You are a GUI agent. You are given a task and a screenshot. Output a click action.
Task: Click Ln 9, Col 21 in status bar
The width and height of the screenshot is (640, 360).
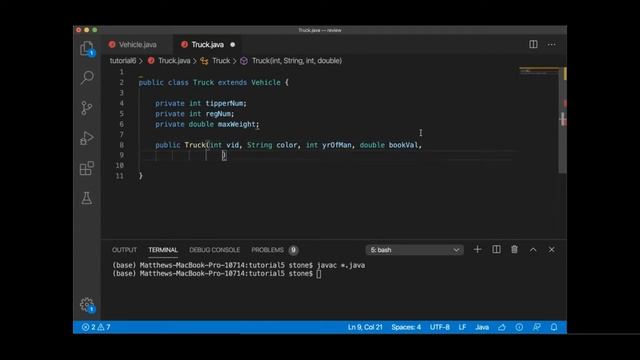pyautogui.click(x=365, y=327)
